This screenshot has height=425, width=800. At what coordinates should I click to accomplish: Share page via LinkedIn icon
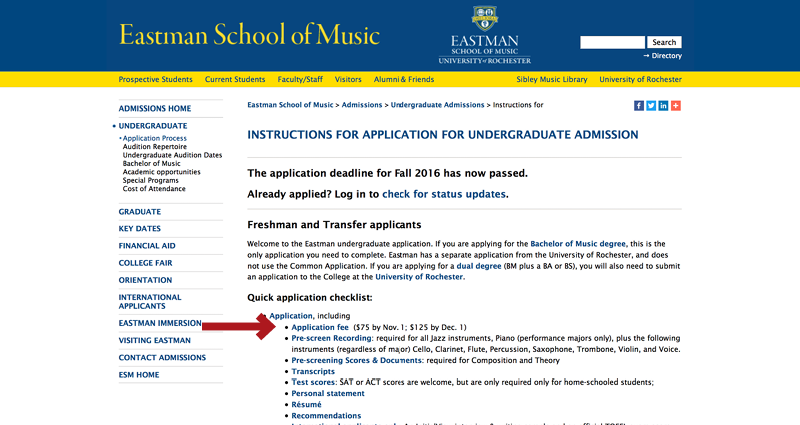point(663,106)
